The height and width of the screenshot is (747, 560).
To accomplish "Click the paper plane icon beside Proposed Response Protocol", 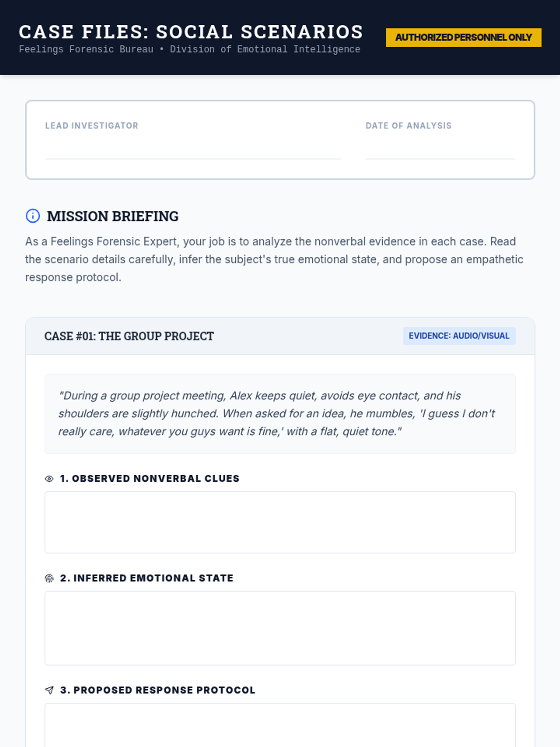I will tap(49, 690).
